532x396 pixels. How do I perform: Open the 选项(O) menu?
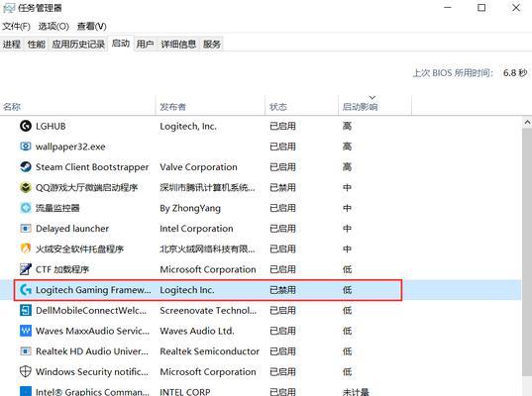pos(53,26)
